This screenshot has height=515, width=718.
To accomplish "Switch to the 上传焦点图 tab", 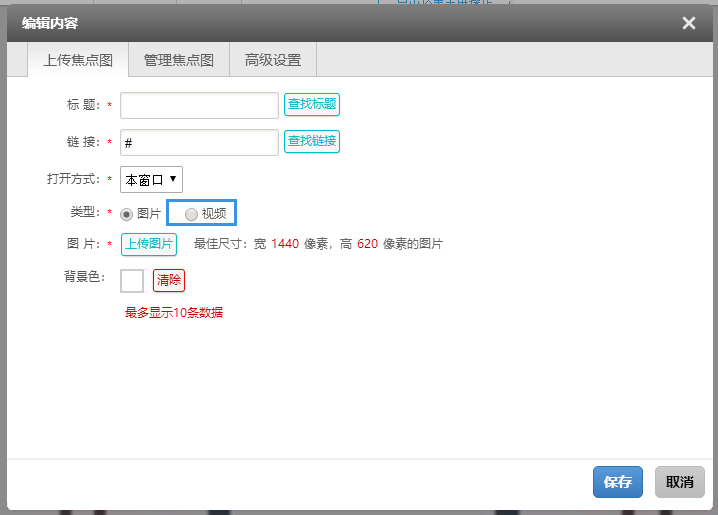I will [x=78, y=60].
